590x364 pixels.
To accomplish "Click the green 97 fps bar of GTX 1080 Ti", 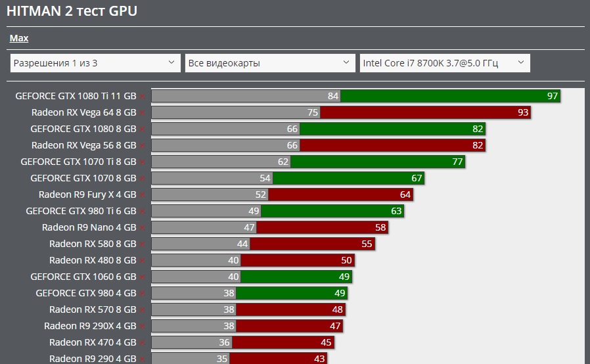I will coord(451,96).
